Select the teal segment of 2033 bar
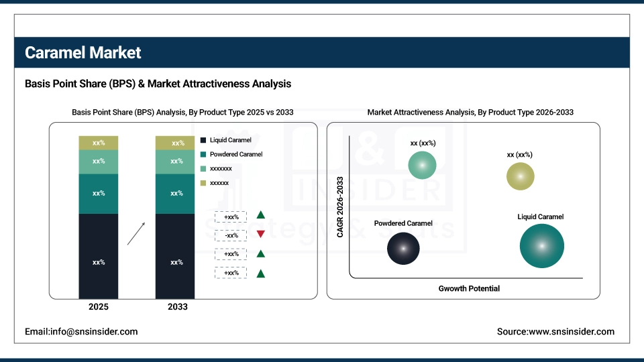The width and height of the screenshot is (644, 362). (175, 194)
